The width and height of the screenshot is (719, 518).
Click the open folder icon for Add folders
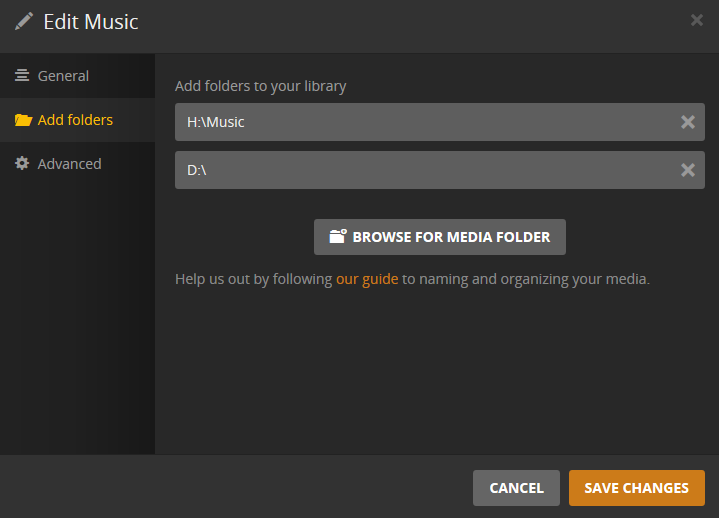(23, 120)
